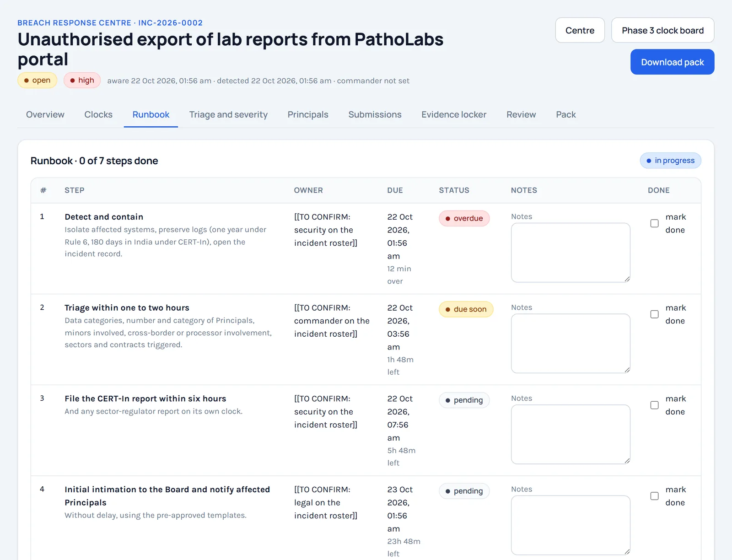The height and width of the screenshot is (560, 732).
Task: Click the pending badge on the Initial intimation step
Action: (464, 491)
